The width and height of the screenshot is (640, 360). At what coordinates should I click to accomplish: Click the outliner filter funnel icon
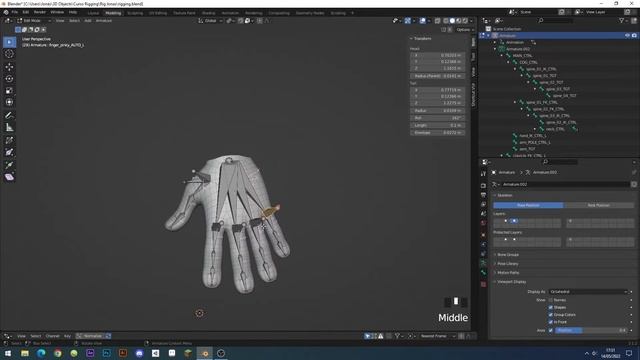tap(621, 20)
